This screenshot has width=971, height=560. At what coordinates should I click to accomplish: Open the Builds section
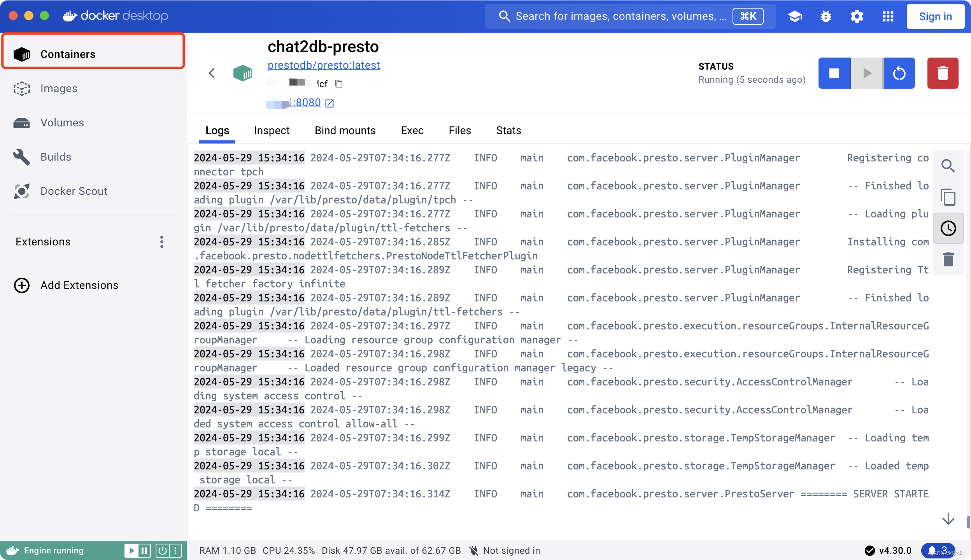93,157
